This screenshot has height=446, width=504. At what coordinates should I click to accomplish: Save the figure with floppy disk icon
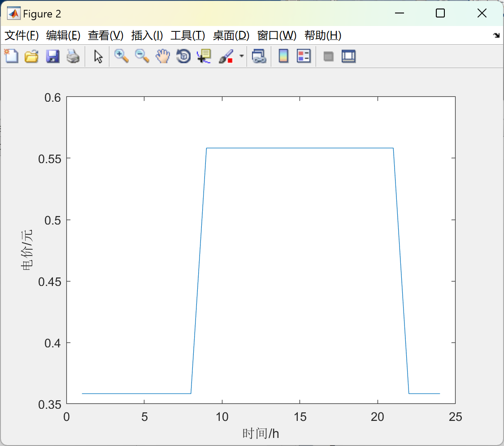click(x=52, y=56)
